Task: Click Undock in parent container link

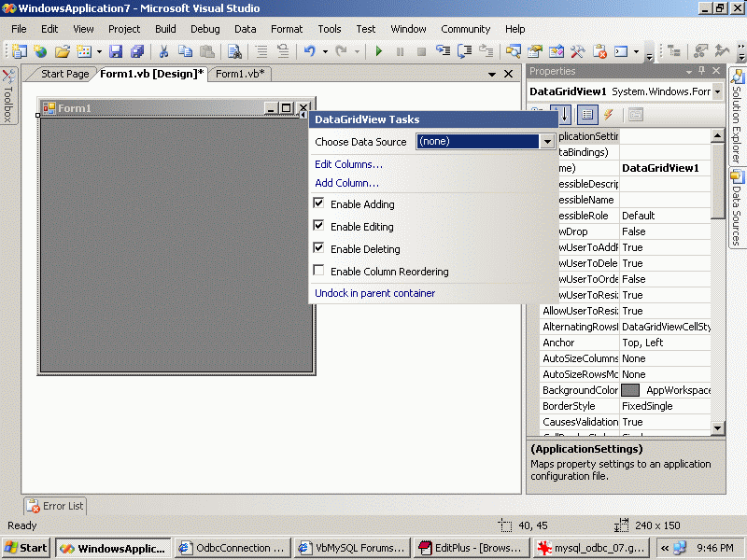Action: click(x=374, y=293)
